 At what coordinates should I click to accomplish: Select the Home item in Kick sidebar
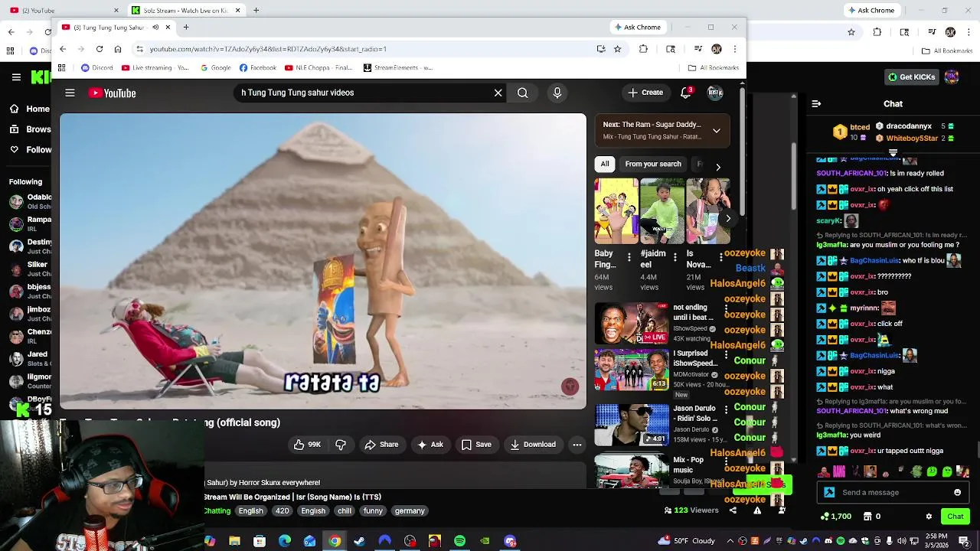click(x=29, y=109)
